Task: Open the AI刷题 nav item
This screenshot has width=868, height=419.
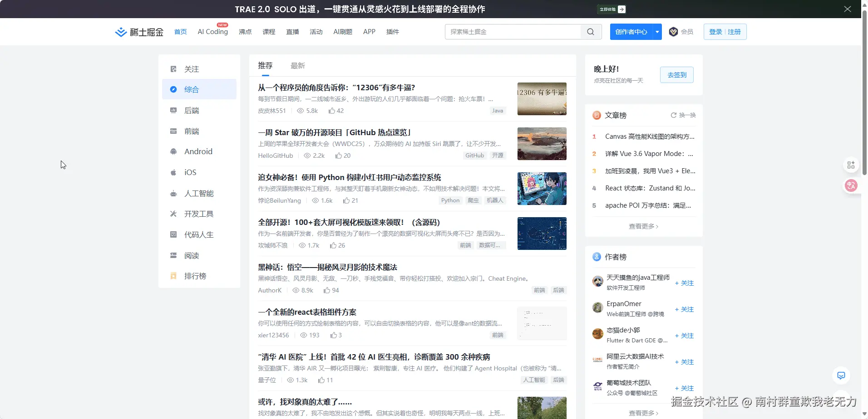Action: pos(343,32)
